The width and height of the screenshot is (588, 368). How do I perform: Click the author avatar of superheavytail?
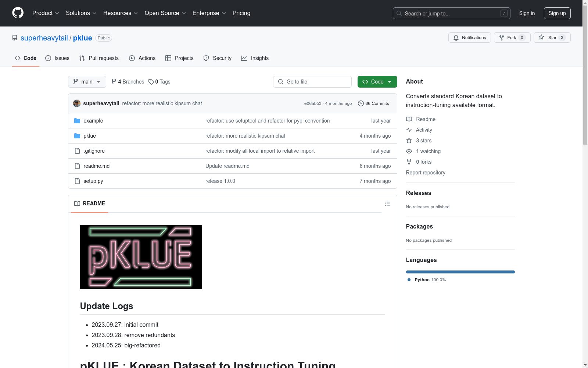coord(77,103)
